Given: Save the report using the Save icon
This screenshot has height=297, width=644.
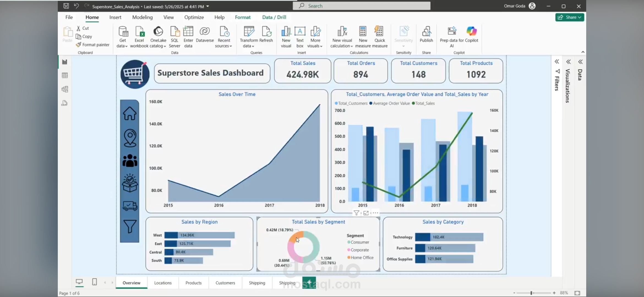Looking at the screenshot, I should 66,6.
